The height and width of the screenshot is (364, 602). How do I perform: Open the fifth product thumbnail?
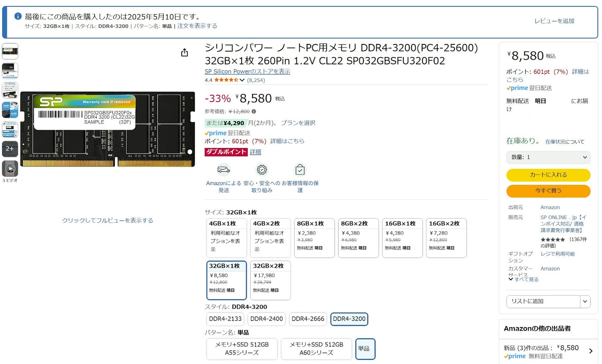tap(10, 129)
